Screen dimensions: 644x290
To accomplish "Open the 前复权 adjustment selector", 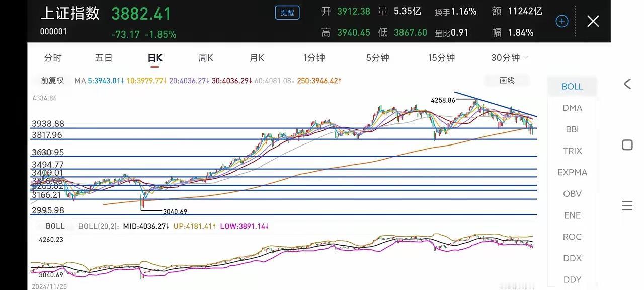I will (52, 80).
